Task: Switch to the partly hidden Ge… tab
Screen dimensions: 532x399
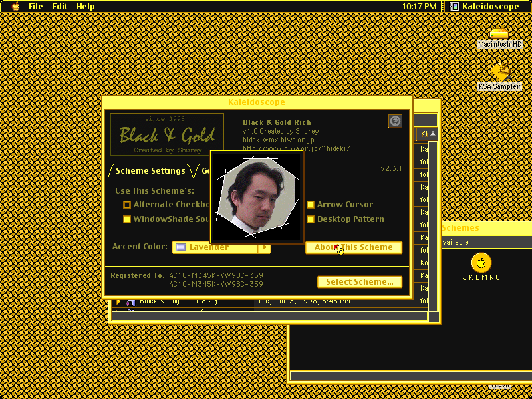Action: (203, 171)
